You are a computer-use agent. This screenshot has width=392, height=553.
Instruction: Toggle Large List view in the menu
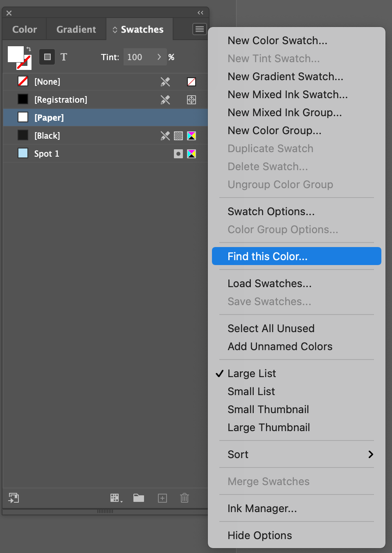pyautogui.click(x=252, y=373)
